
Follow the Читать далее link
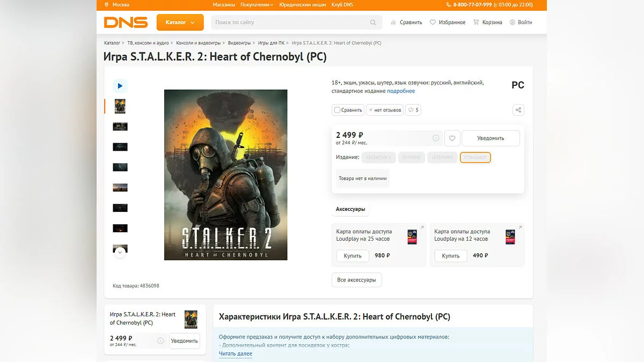tap(236, 354)
